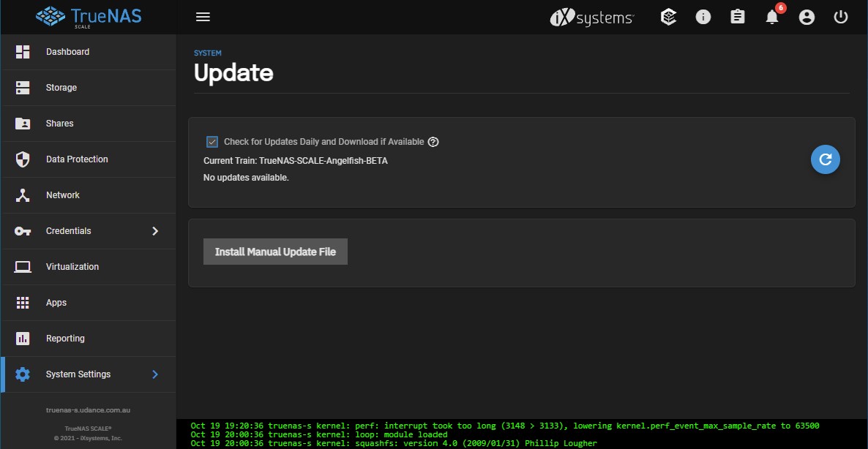Expand the System Settings submenu chevron
This screenshot has height=449, width=868.
point(155,374)
